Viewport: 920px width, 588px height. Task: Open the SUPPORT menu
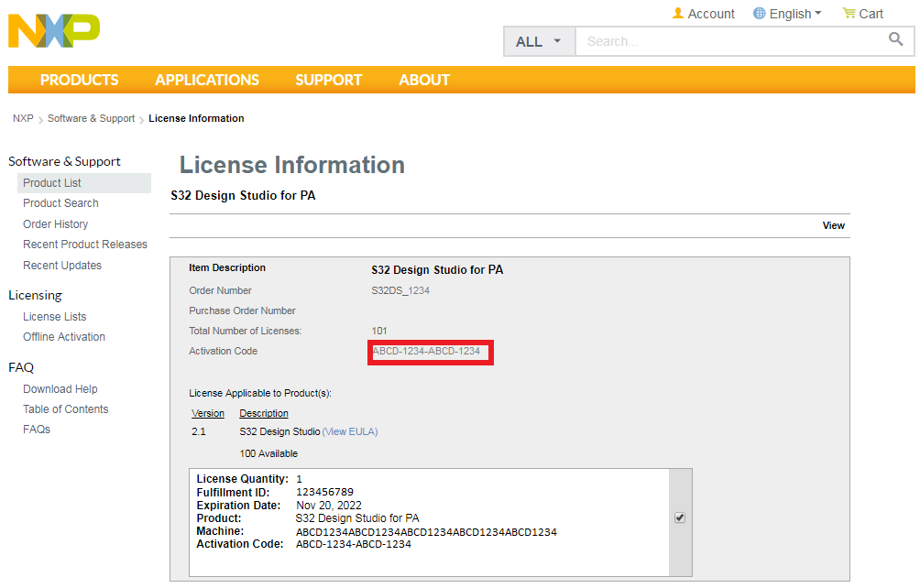328,80
